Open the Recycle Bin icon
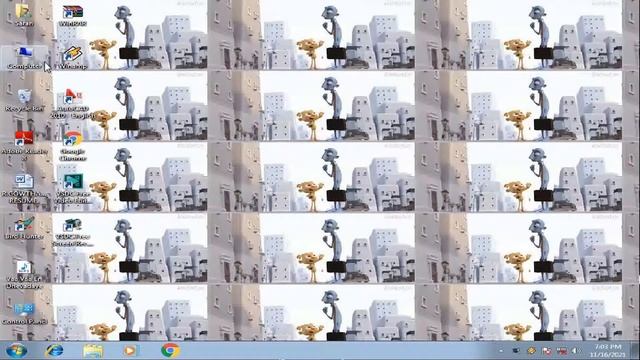The height and width of the screenshot is (360, 640). click(x=24, y=100)
